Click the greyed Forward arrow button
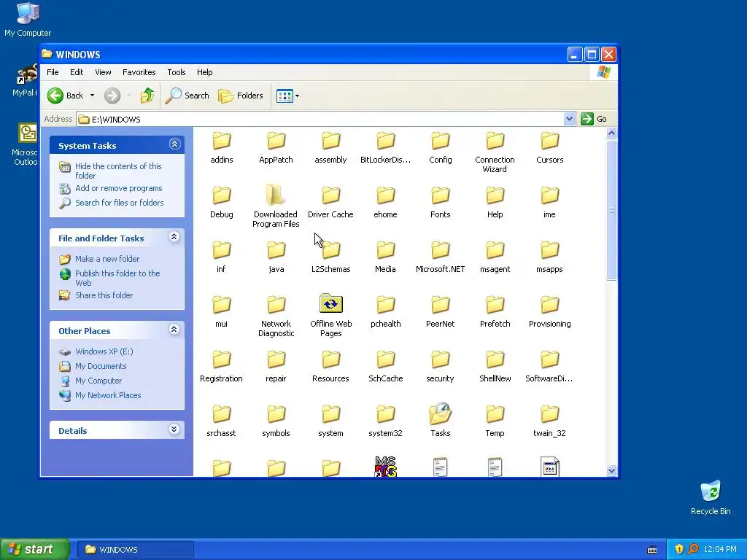This screenshot has height=560, width=747. (112, 96)
